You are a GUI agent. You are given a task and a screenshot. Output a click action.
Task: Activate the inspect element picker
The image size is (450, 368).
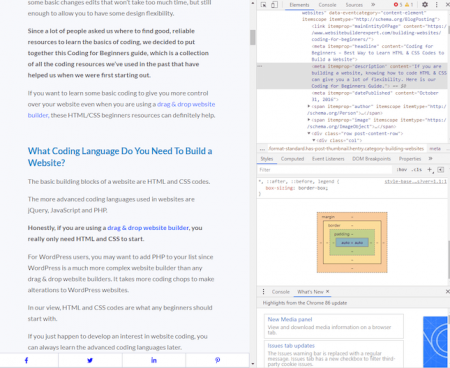pos(264,5)
